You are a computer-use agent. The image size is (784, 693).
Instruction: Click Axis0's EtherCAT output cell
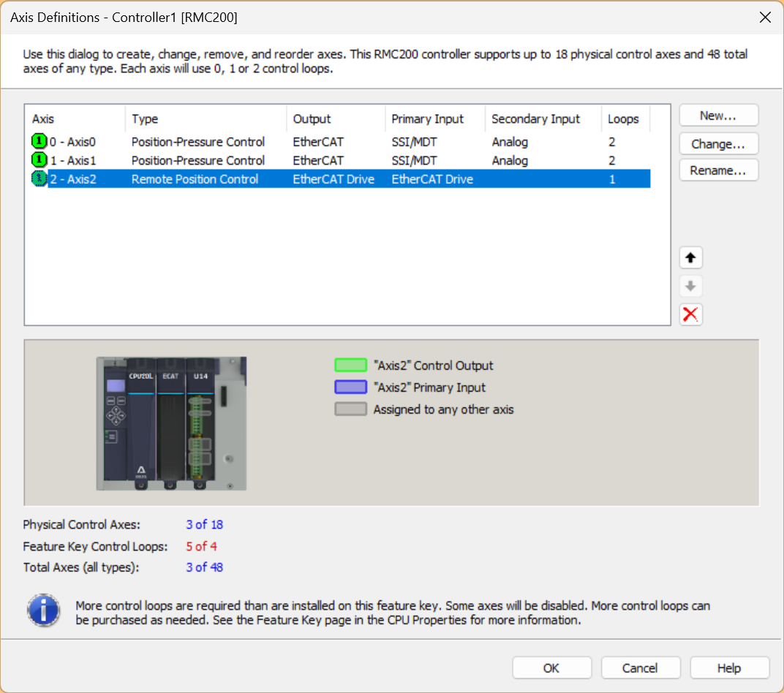(318, 142)
